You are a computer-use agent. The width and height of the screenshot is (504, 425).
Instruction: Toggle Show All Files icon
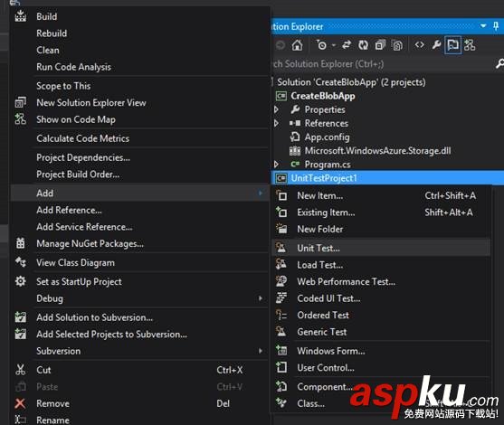pos(397,45)
